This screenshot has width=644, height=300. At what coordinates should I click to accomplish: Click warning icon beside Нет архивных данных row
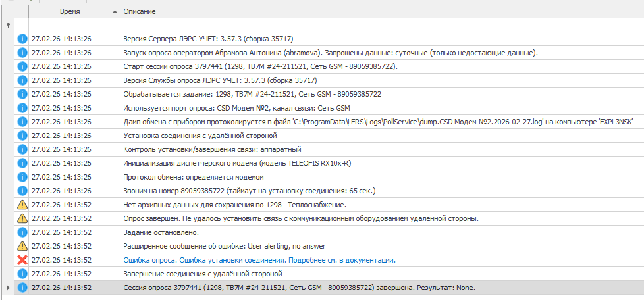pyautogui.click(x=22, y=205)
